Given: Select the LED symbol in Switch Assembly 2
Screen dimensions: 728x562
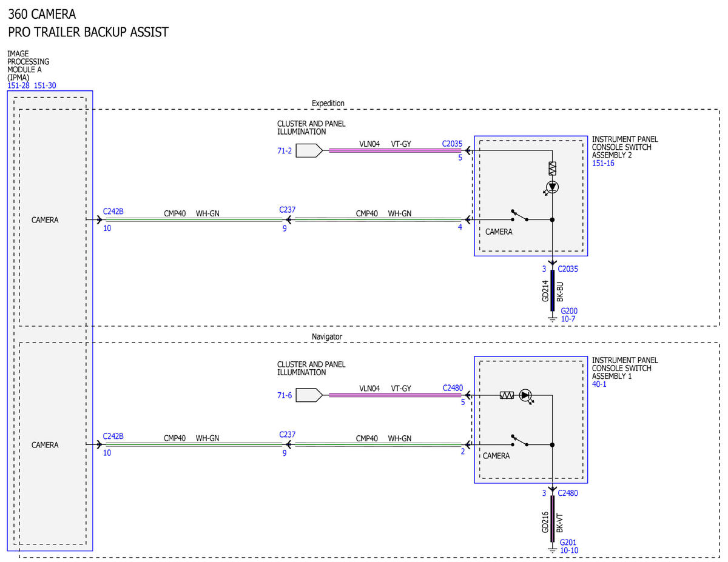Looking at the screenshot, I should tap(552, 187).
